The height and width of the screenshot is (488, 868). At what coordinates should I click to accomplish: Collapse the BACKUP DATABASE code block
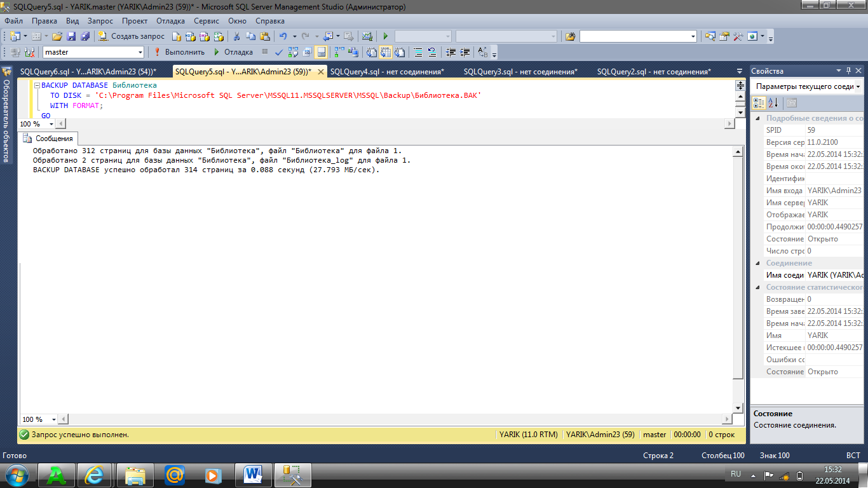coord(36,85)
